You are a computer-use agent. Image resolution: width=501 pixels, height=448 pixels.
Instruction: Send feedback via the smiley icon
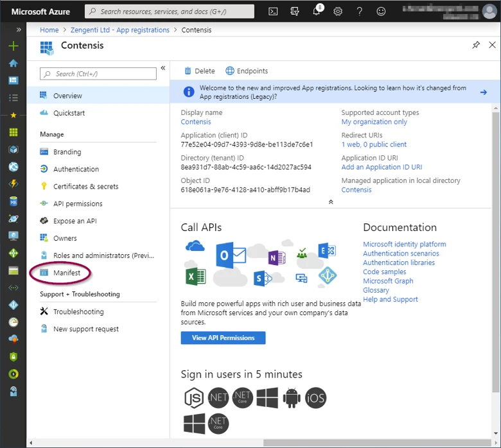(x=381, y=12)
